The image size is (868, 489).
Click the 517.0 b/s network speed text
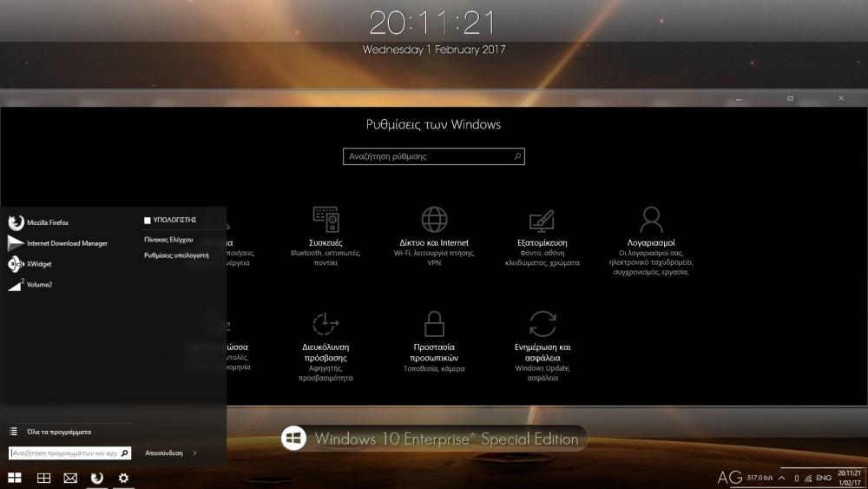759,478
